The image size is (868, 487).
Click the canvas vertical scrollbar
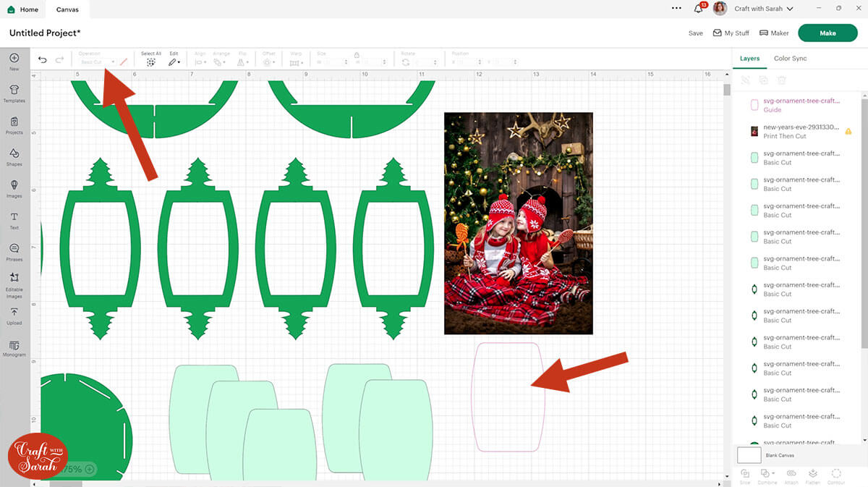tap(726, 90)
